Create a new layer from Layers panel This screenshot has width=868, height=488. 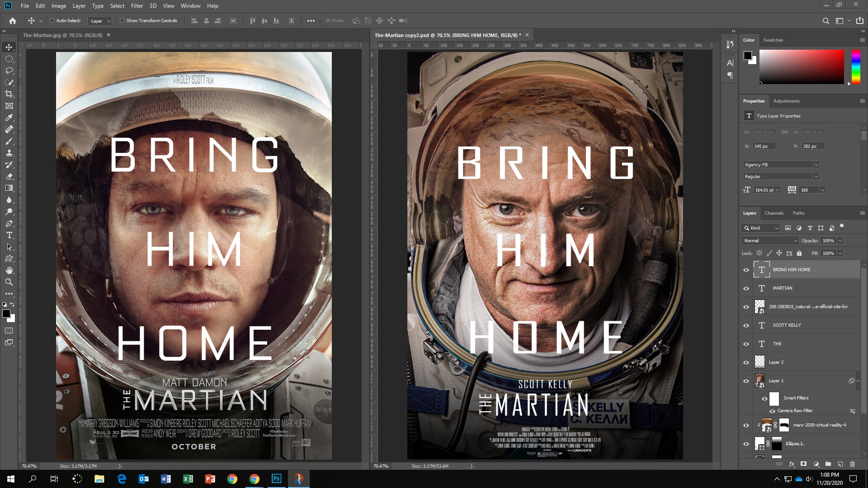[840, 464]
